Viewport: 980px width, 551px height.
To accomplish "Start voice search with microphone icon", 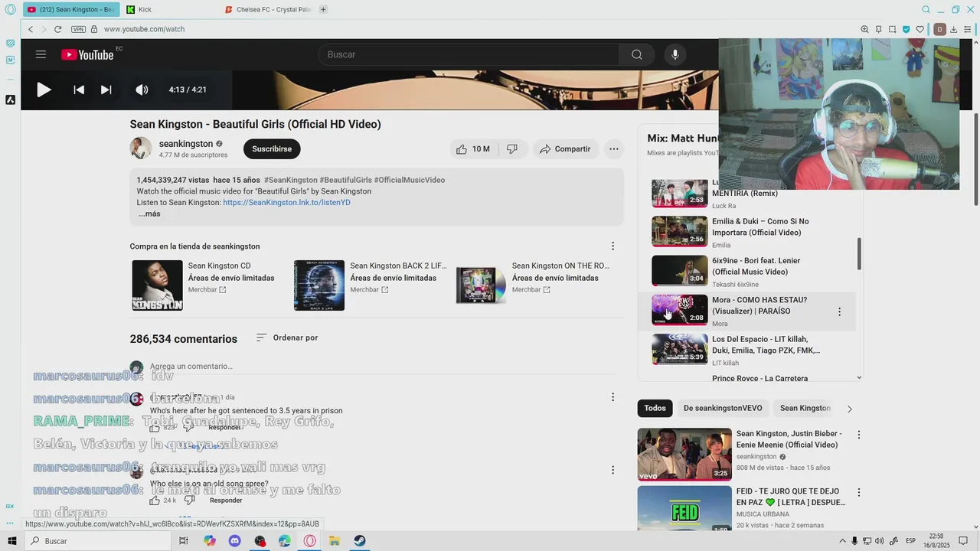I will (x=675, y=54).
